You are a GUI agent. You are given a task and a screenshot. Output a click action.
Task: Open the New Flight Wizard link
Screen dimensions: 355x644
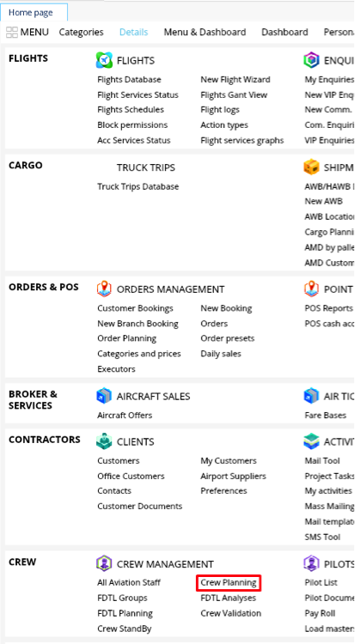point(236,80)
